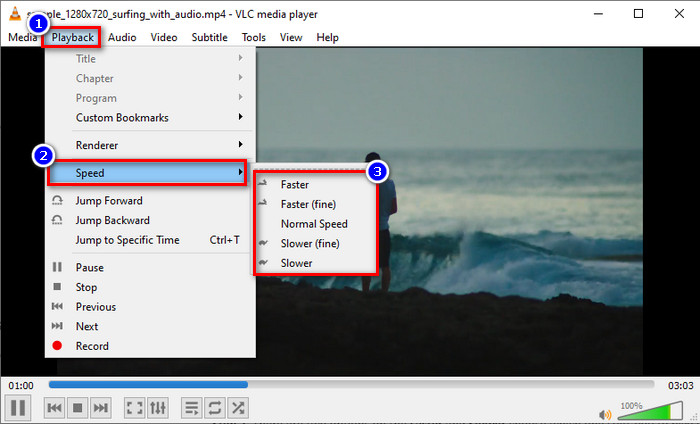The width and height of the screenshot is (700, 424).
Task: Toggle random shuffle playback
Action: (238, 407)
